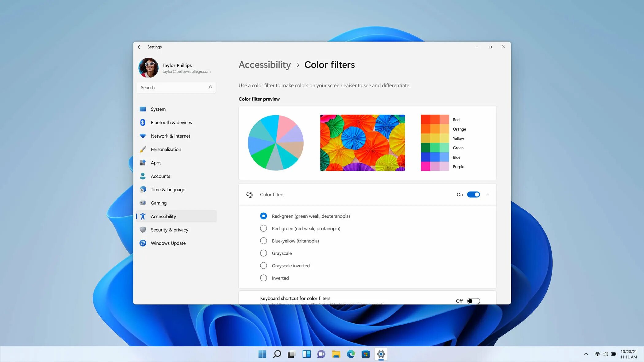Select Red-green (green weak, deuteranopia) radio button
This screenshot has width=644, height=362.
coord(263,216)
